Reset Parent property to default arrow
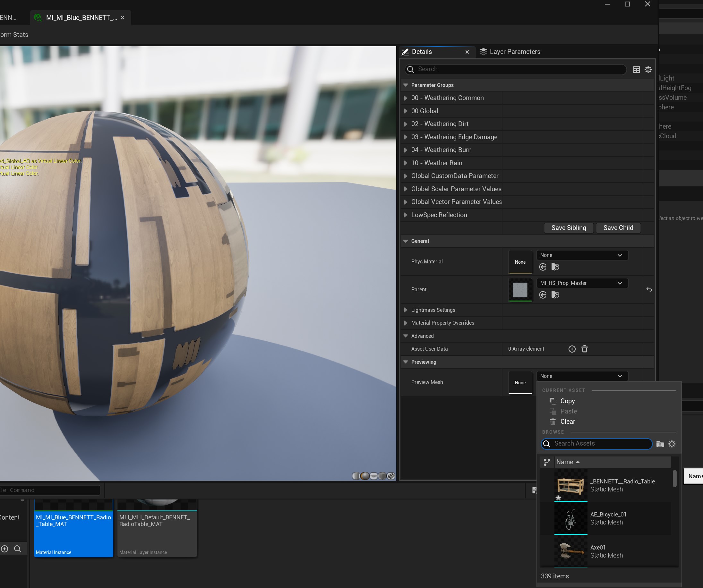The height and width of the screenshot is (588, 703). 649,289
